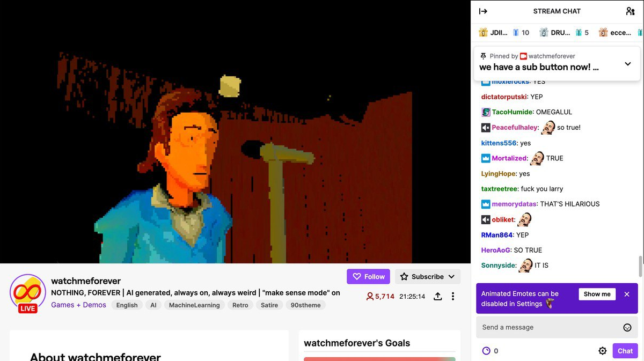
Task: Send message with Chat button
Action: coord(625,351)
